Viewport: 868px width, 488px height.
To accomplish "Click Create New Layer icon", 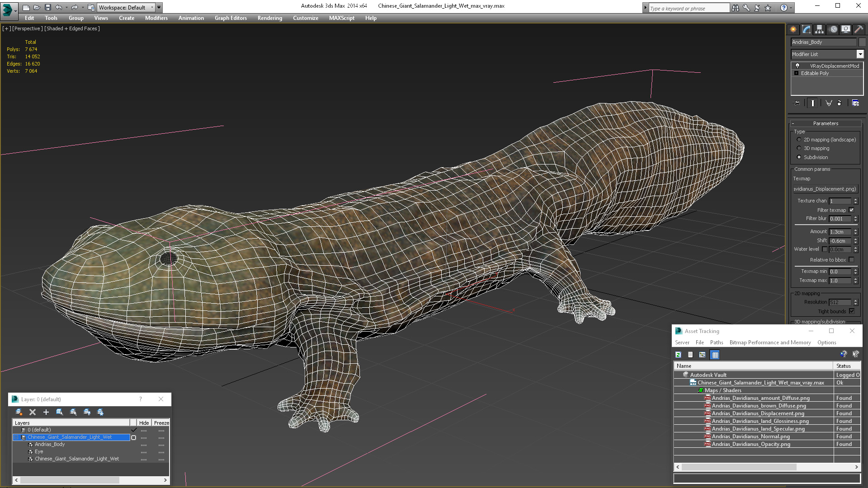I will [19, 412].
